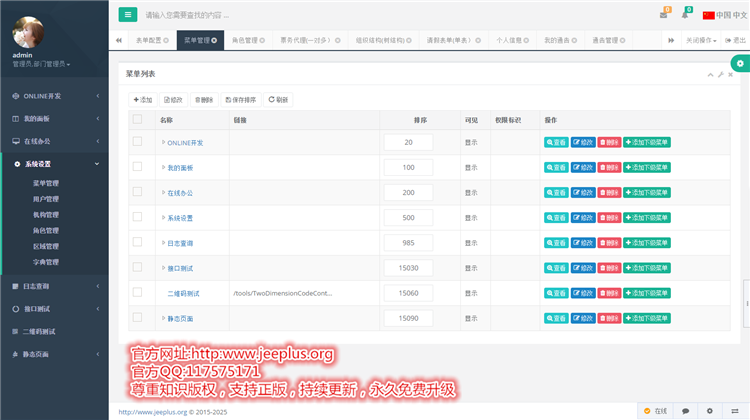Expand the 日志查询 sidebar menu

(x=54, y=286)
